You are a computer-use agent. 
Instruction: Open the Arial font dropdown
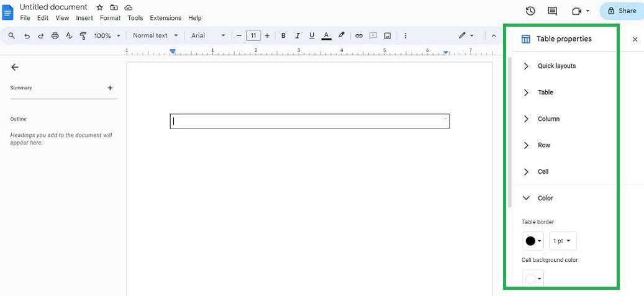(208, 36)
